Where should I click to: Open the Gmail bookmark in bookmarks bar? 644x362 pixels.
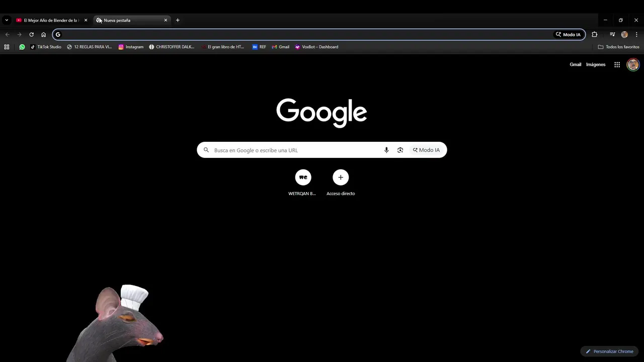pos(280,47)
